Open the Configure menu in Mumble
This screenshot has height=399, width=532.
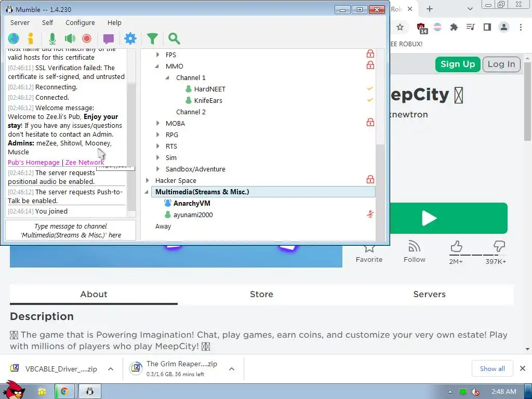click(x=80, y=23)
